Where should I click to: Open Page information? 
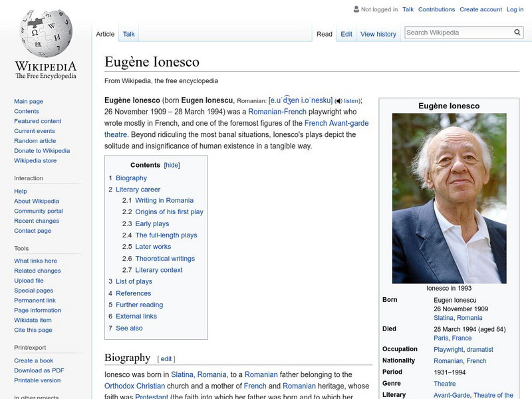[38, 310]
